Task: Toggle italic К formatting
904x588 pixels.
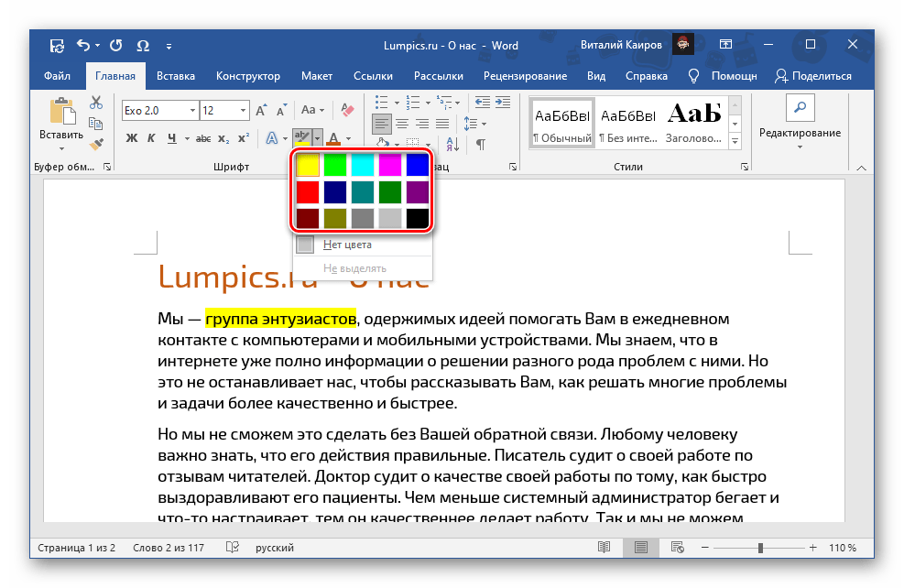Action: (x=151, y=138)
